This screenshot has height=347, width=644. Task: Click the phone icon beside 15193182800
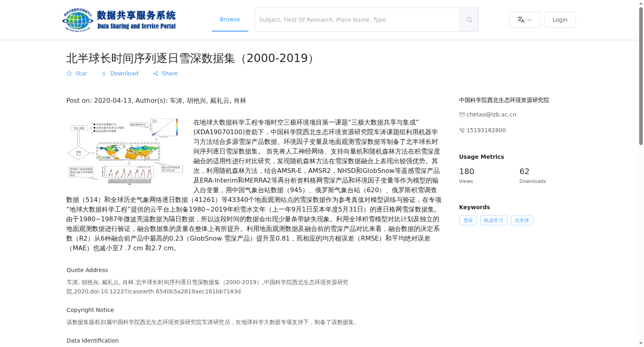point(462,130)
